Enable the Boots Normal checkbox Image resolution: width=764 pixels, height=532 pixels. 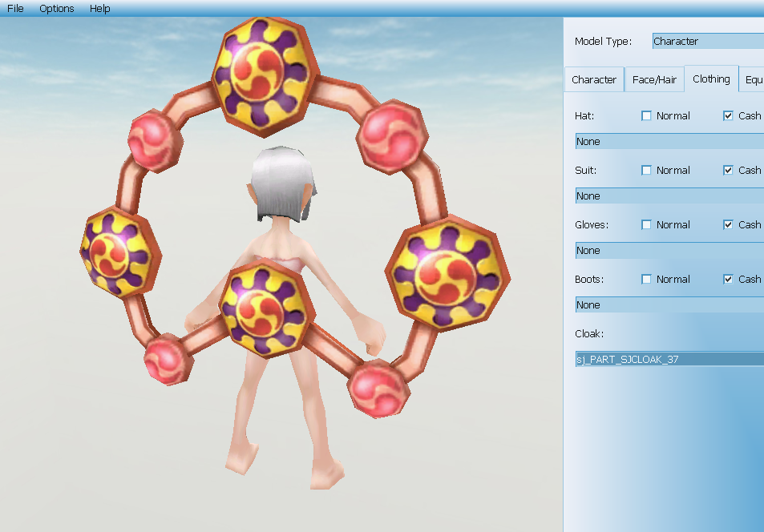pos(647,280)
